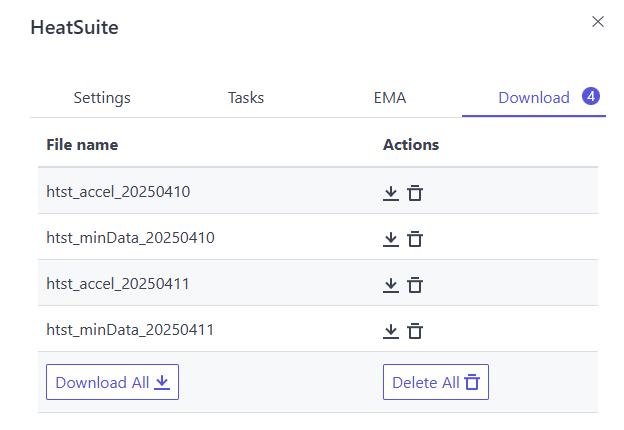Select the Download tab
624x430 pixels.
(x=534, y=98)
